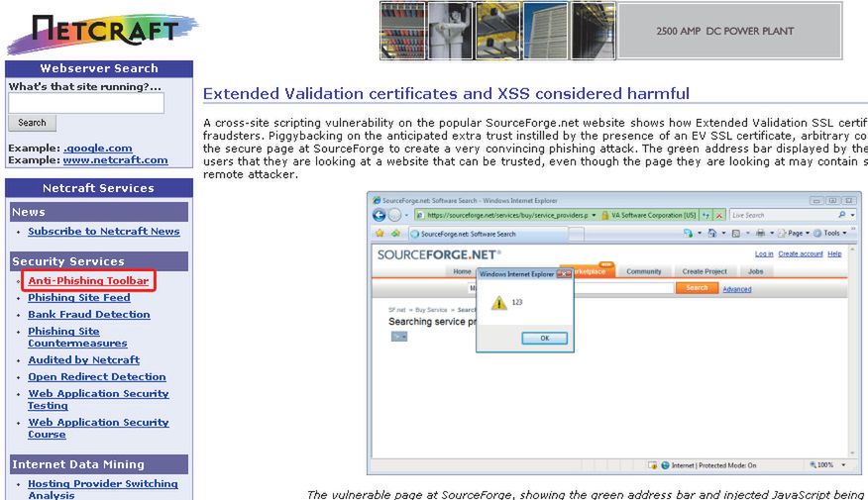Open the www.netcraft.com example link
Viewport: 868px width, 500px height.
click(x=115, y=159)
